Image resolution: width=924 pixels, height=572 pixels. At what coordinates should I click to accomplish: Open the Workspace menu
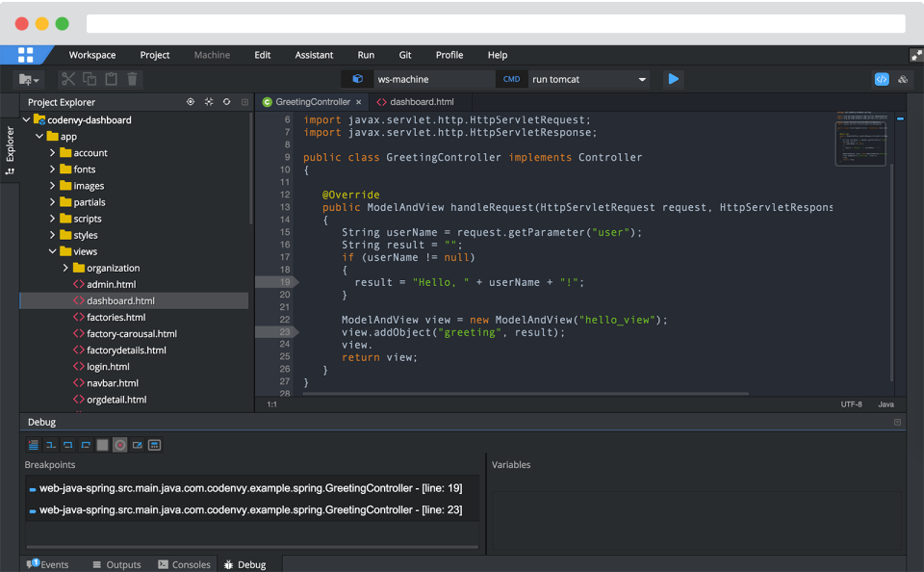tap(92, 55)
